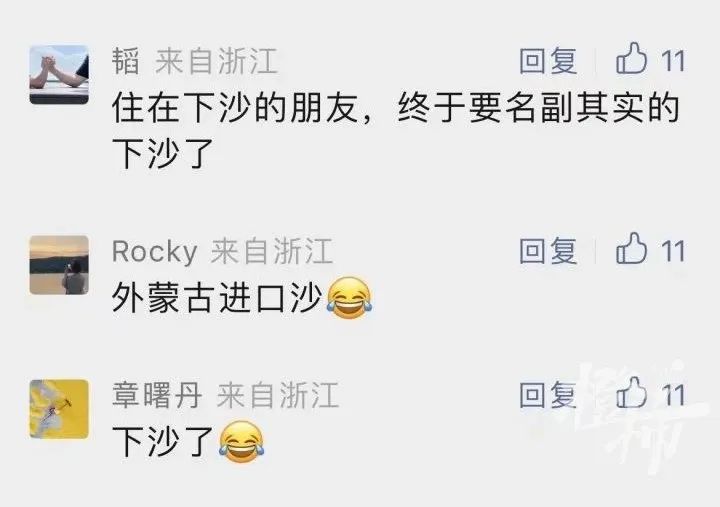Viewport: 720px width, 507px height.
Task: Open profile of username 章曙丹
Action: pos(157,395)
